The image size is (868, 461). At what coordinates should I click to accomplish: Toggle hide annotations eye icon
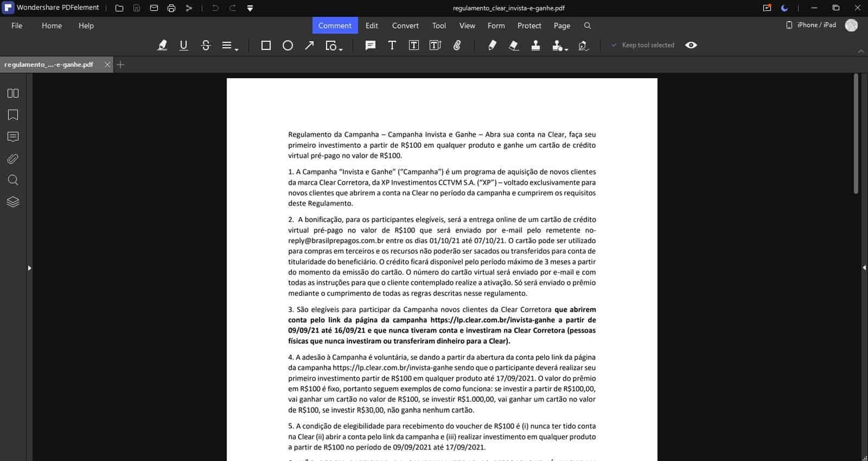click(x=691, y=45)
